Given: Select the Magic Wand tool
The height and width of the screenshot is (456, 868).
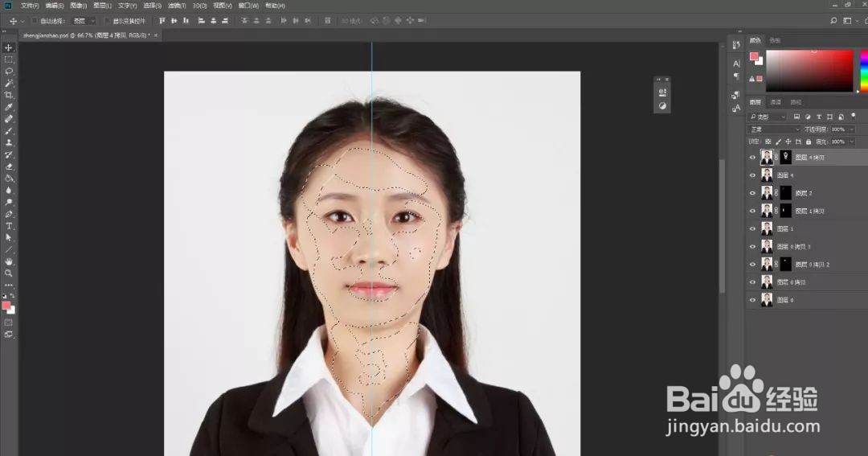Looking at the screenshot, I should 8,83.
